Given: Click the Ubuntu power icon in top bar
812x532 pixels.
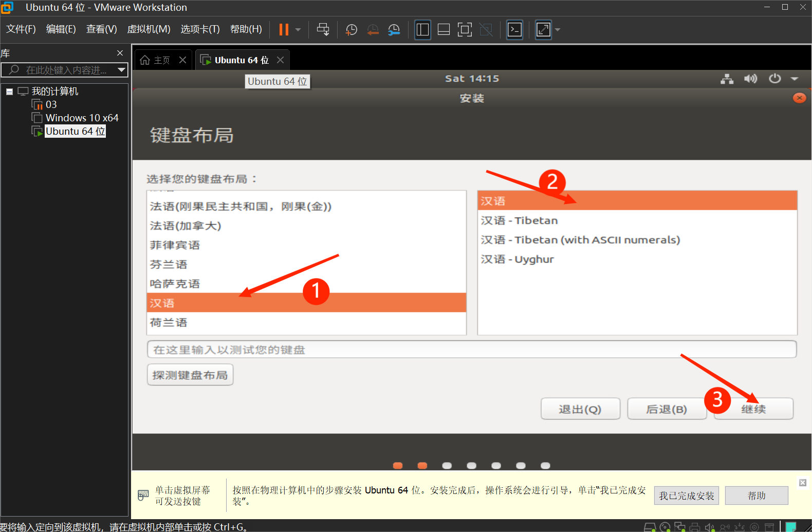Looking at the screenshot, I should [774, 79].
